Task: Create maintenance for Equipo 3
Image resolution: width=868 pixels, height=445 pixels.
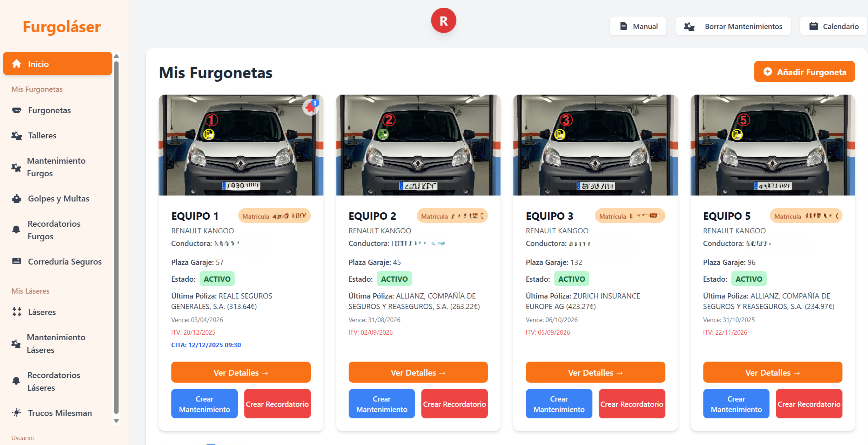Action: [559, 404]
